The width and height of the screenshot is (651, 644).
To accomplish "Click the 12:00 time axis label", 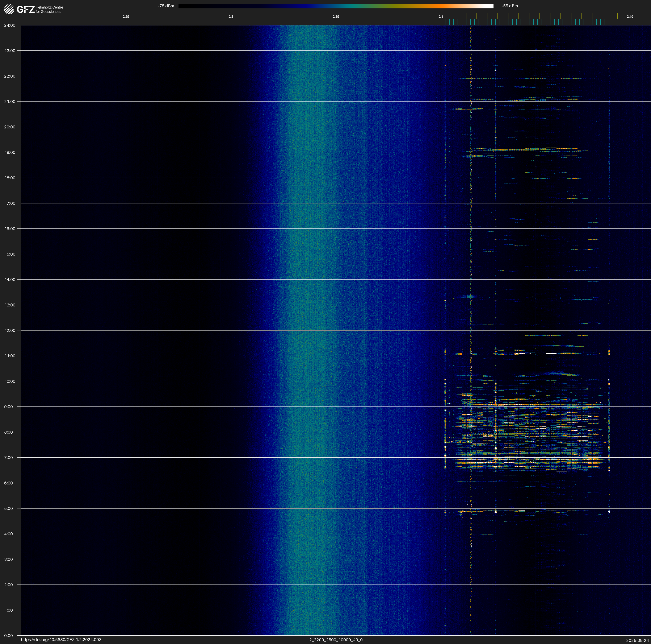I will 10,330.
